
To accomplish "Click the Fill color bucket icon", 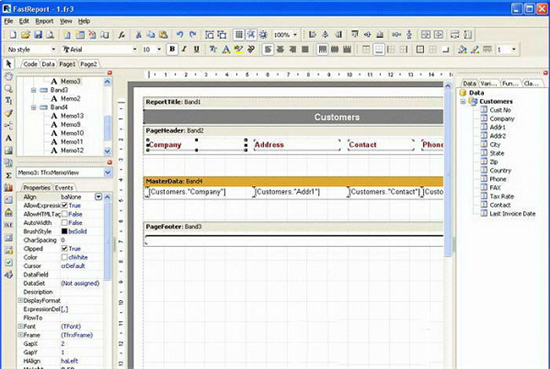I will 462,49.
